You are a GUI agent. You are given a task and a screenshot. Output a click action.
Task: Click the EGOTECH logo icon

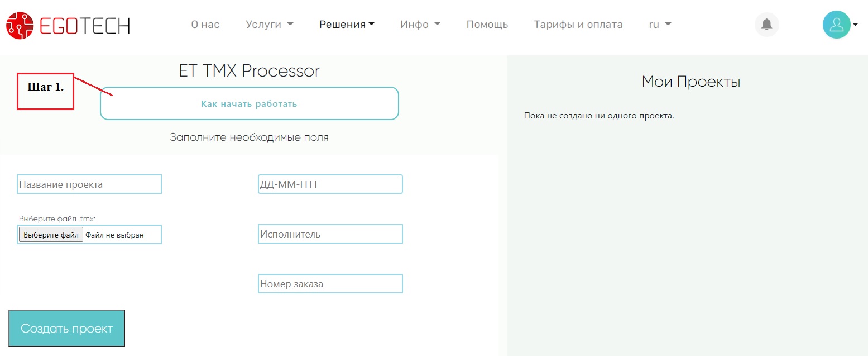tap(20, 25)
